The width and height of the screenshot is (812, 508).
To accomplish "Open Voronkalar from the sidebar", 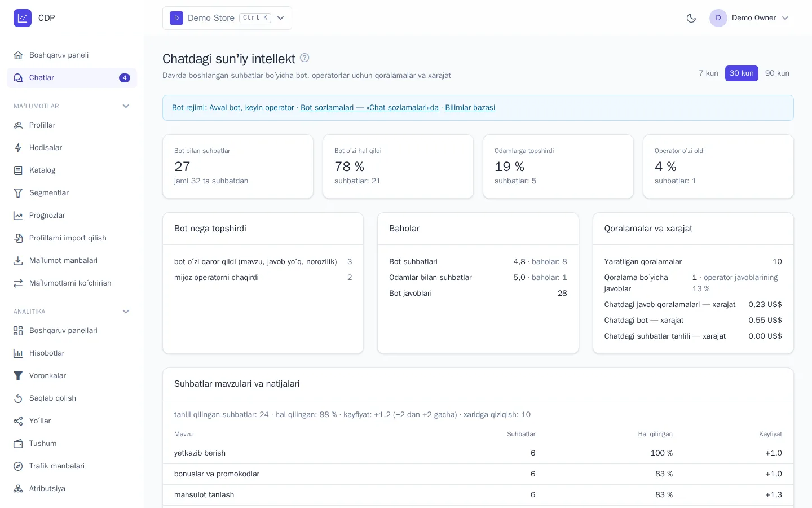I will point(72,376).
